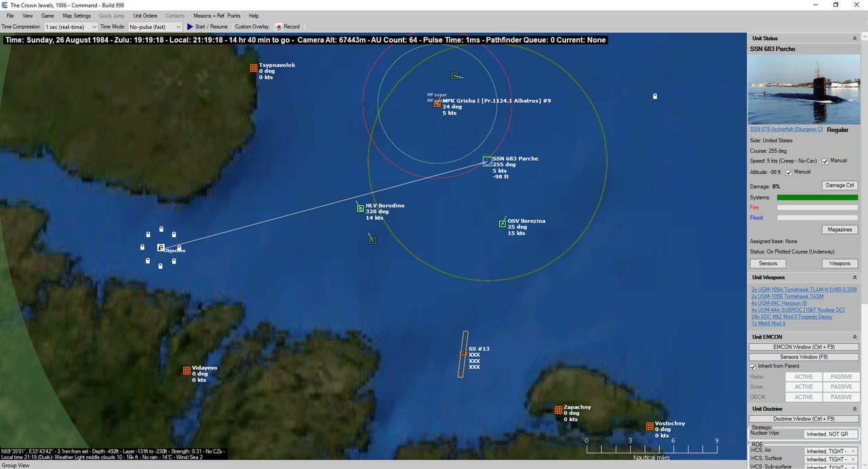Toggle Manual altitude checkbox
The height and width of the screenshot is (469, 868).
(789, 171)
